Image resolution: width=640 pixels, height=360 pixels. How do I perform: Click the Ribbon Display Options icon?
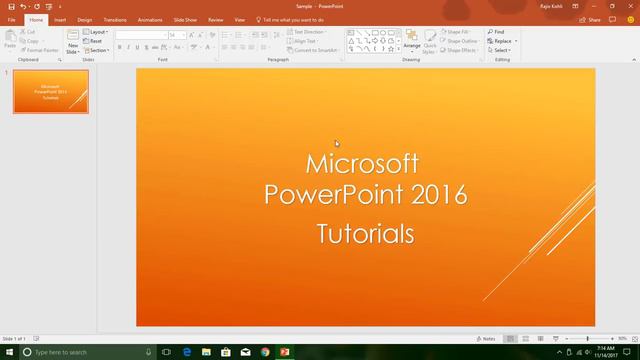pyautogui.click(x=575, y=6)
